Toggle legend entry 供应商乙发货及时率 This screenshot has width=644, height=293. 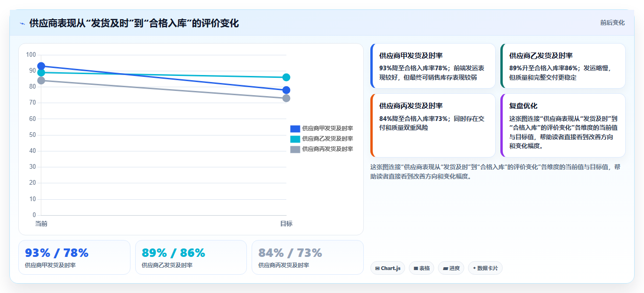322,139
